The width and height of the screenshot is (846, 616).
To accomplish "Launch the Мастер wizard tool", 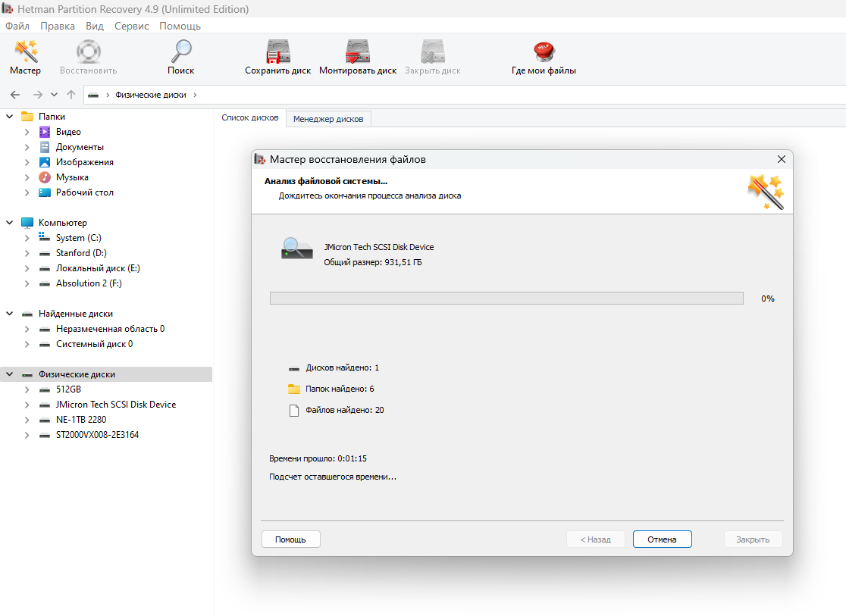I will [x=25, y=57].
